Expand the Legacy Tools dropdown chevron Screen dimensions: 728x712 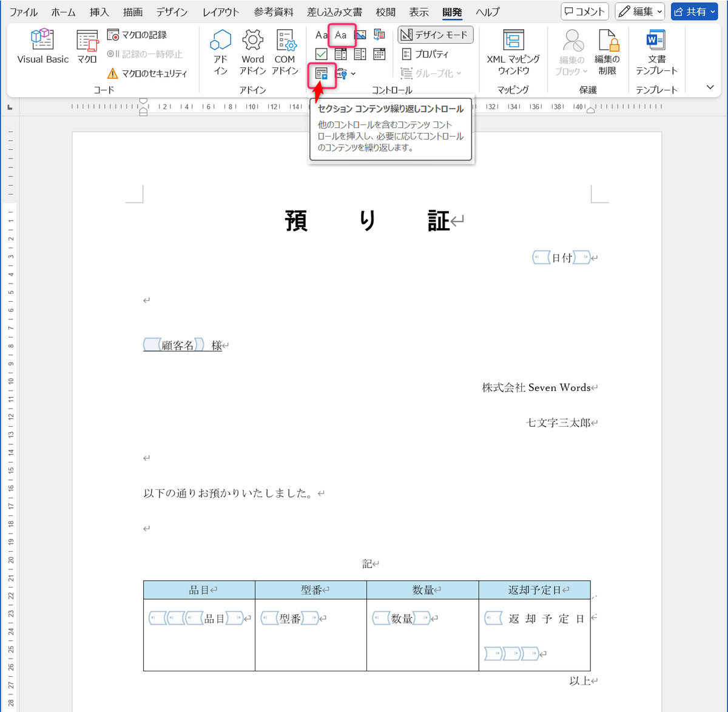click(352, 74)
